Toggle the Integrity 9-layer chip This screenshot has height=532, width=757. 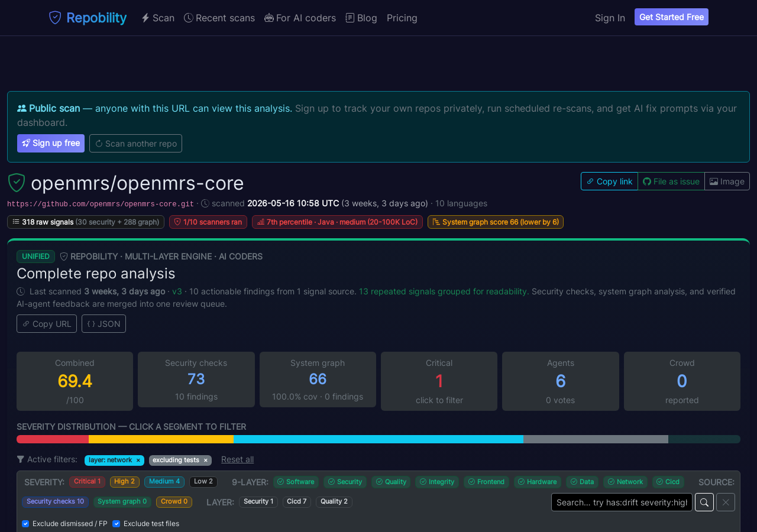click(437, 482)
